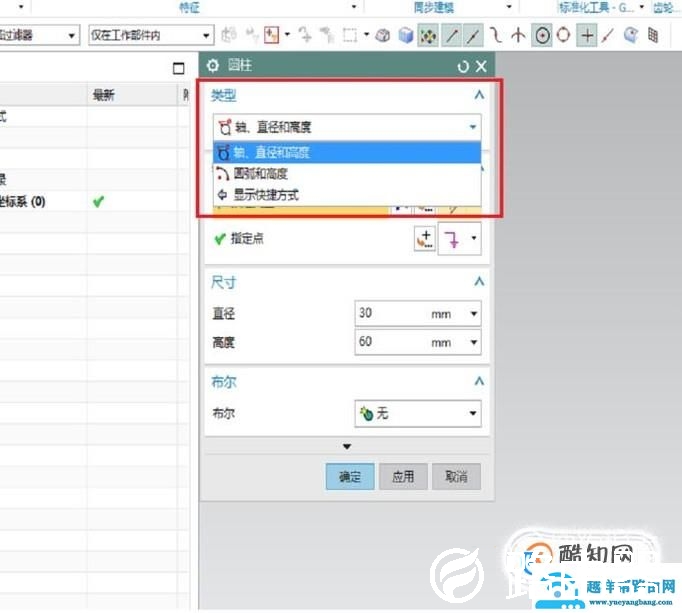Reset the Cylinder dialog with the circular arrow

(x=463, y=67)
